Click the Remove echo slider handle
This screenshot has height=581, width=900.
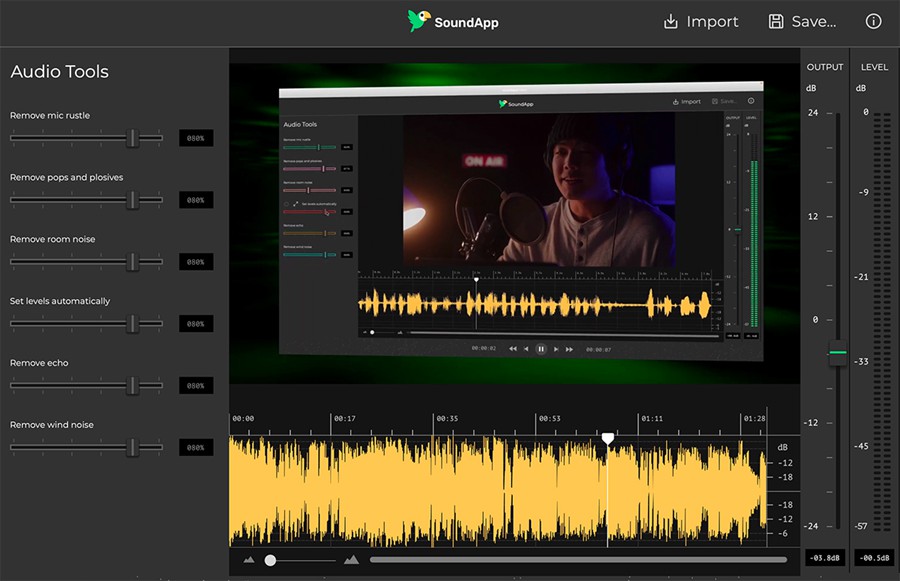coord(132,385)
